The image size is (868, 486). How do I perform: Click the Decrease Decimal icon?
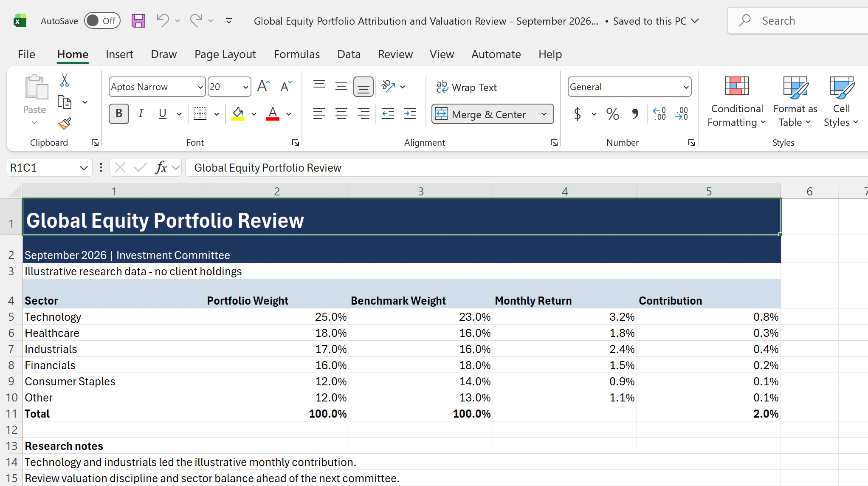pos(682,114)
